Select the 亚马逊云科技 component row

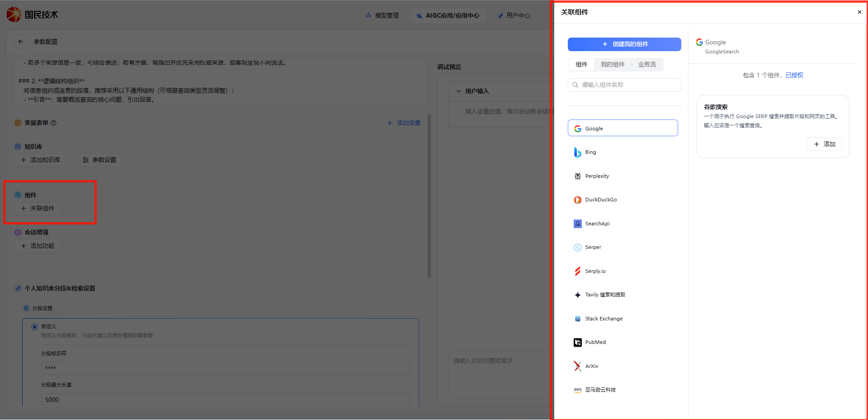pyautogui.click(x=623, y=390)
